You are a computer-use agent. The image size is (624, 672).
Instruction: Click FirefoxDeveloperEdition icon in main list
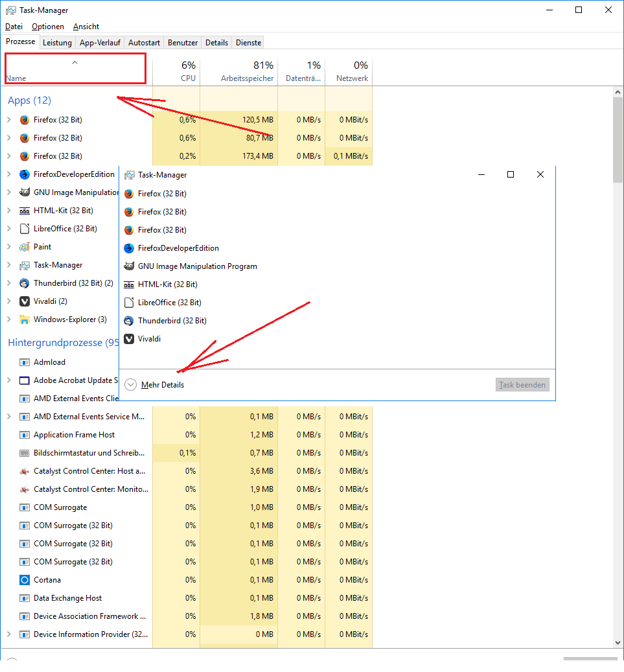25,174
